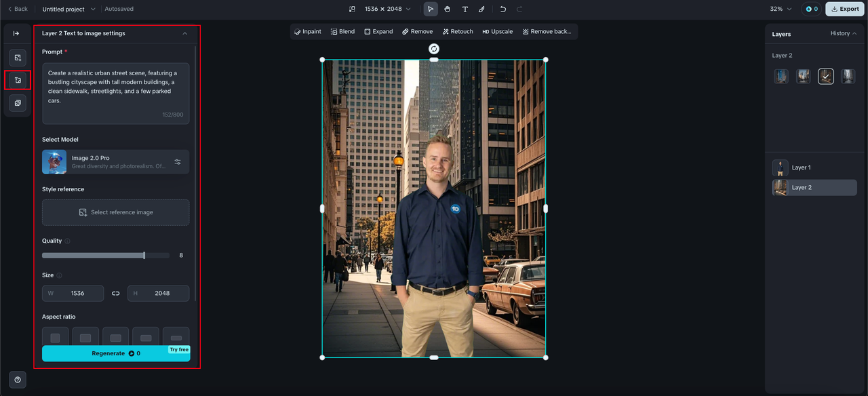Choose the Remove tool
Screen dimensions: 868x396
[x=417, y=31]
